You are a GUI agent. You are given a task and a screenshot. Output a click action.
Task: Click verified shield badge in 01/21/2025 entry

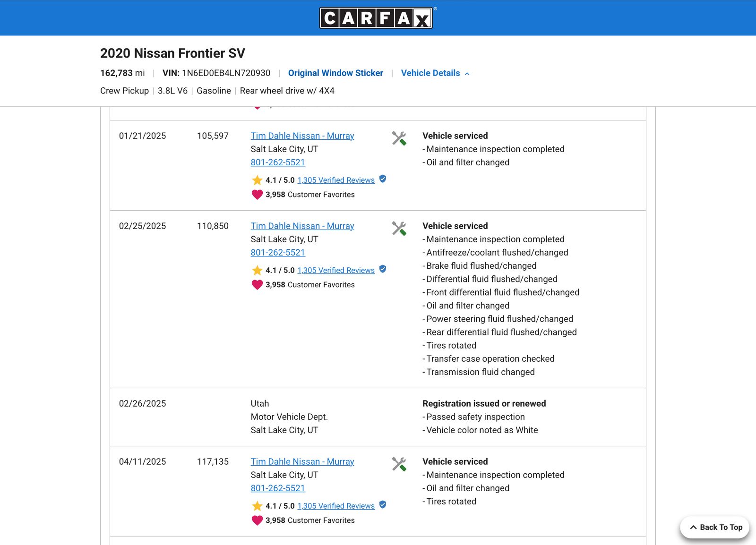coord(383,179)
